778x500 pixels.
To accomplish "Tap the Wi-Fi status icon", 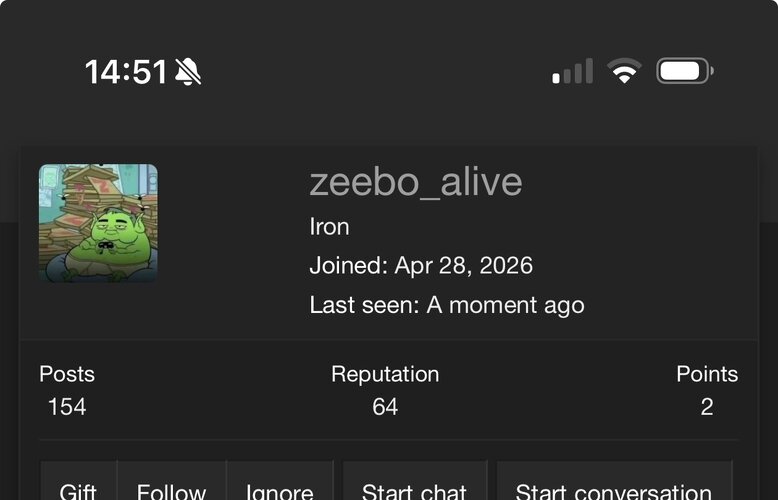I will tap(624, 70).
